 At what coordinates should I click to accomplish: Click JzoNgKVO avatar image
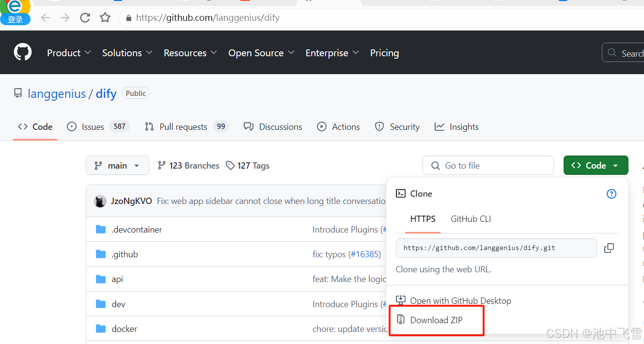tap(100, 201)
